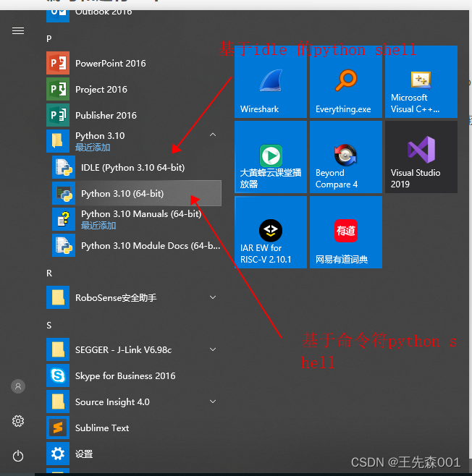Select the Source Insight 4.0 label
472x476 pixels.
click(112, 402)
